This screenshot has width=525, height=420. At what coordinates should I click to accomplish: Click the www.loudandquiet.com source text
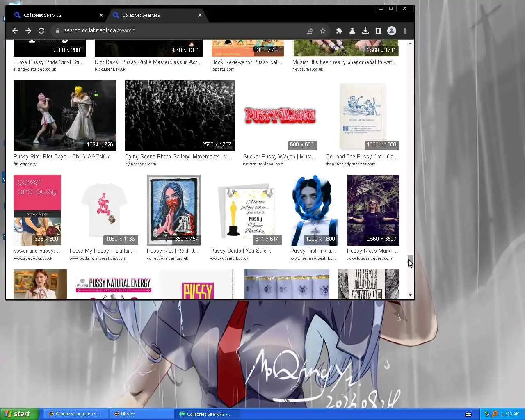click(370, 258)
